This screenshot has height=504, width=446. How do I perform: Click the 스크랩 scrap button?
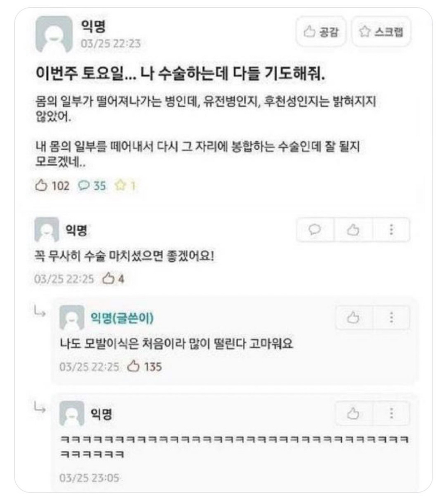coord(381,32)
